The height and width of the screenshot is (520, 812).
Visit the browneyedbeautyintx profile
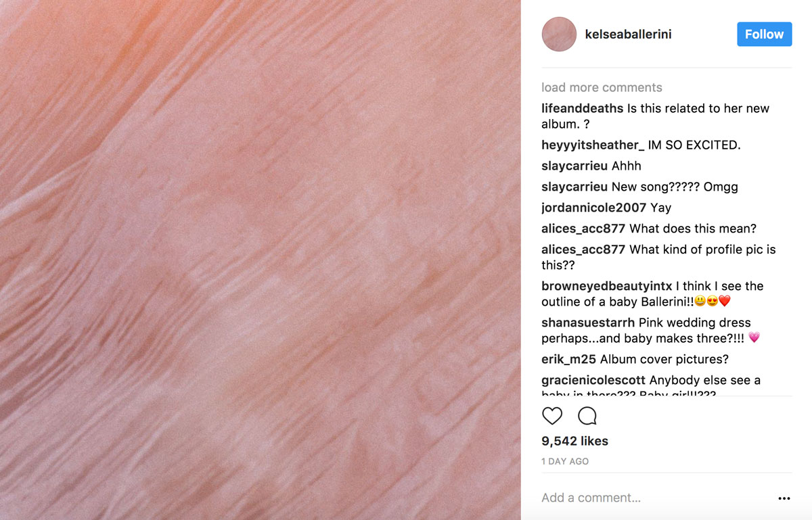[x=607, y=286]
